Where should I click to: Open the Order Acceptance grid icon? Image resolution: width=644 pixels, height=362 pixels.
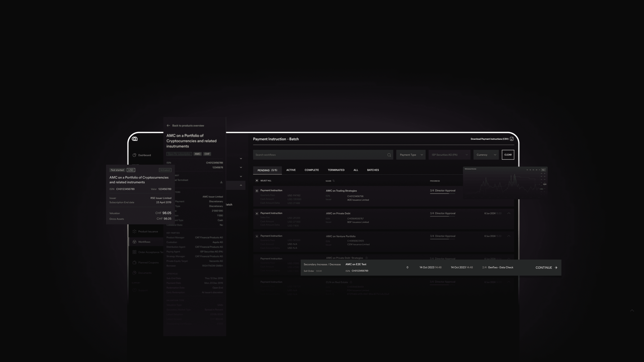[x=134, y=252]
